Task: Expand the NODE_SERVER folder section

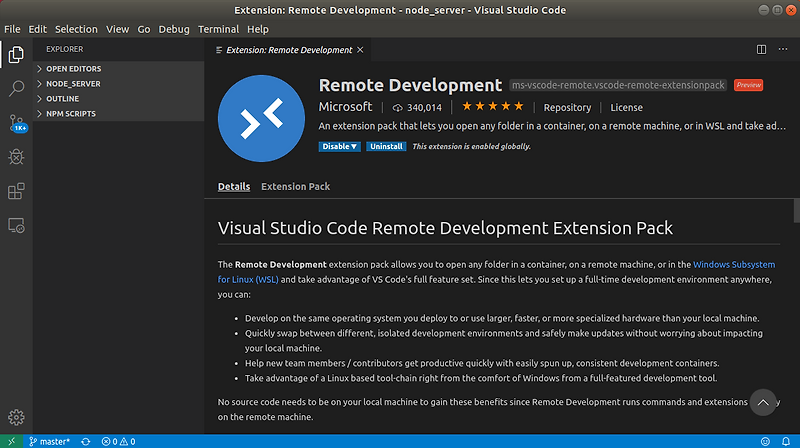Action: coord(118,84)
